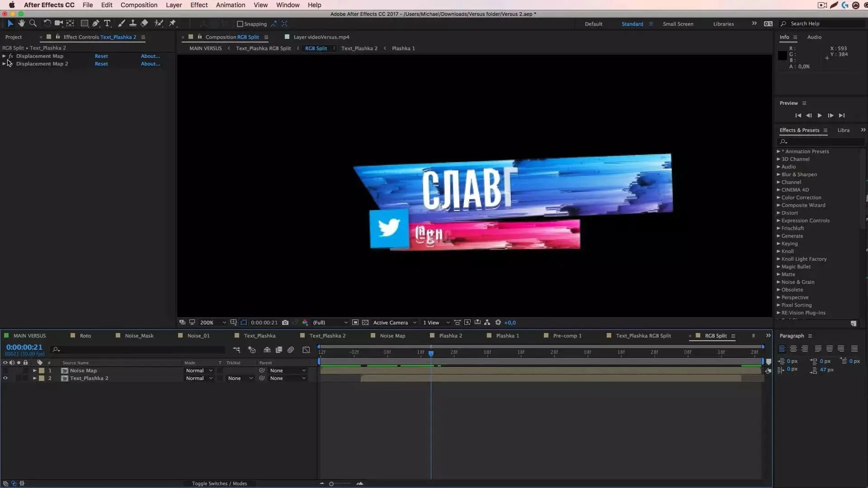Click the region of interest icon
Screen dimensions: 868x488
pyautogui.click(x=355, y=323)
